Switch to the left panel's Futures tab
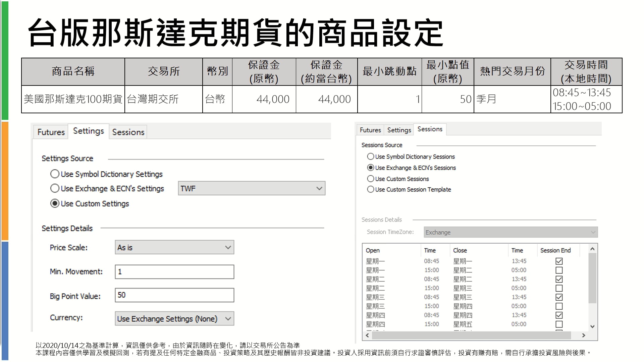The height and width of the screenshot is (362, 644). coord(51,132)
